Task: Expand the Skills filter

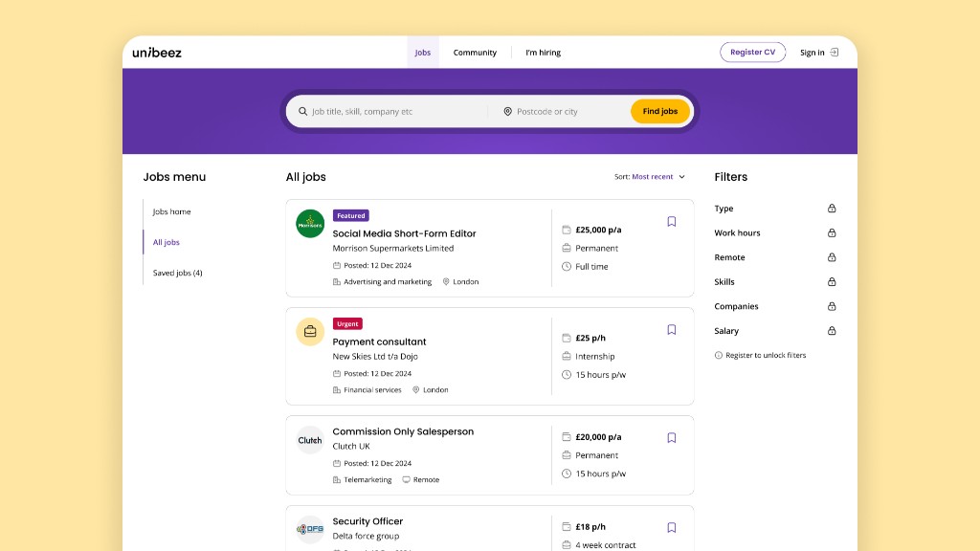Action: (775, 282)
